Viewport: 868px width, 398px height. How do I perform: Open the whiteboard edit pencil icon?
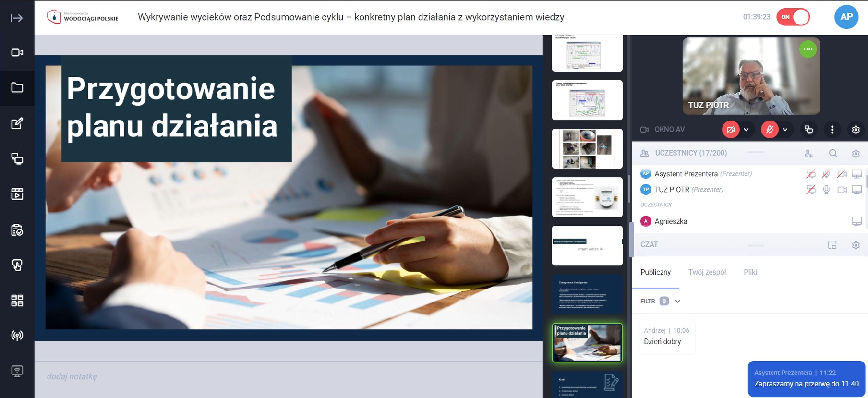pyautogui.click(x=17, y=123)
